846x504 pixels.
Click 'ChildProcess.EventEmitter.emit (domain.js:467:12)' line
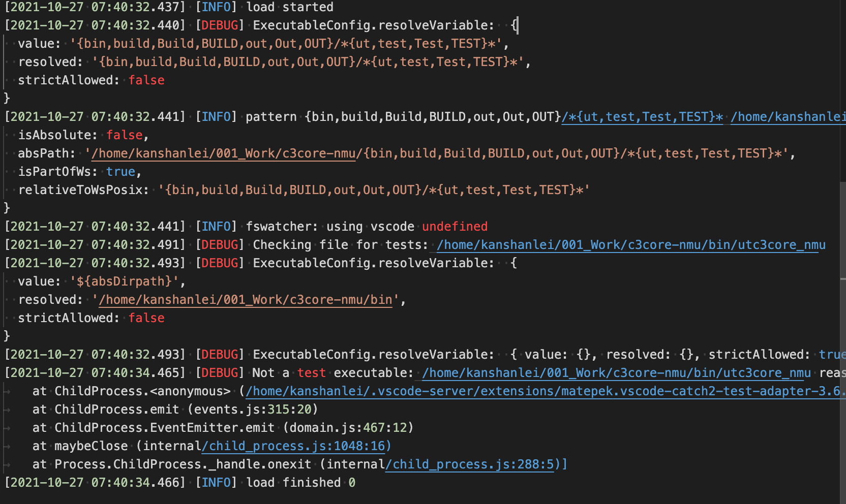pyautogui.click(x=234, y=428)
